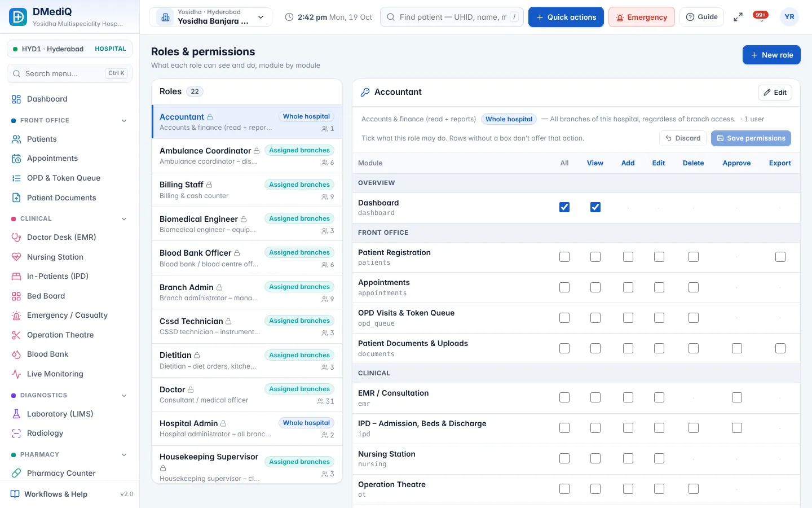Click Discard to revert permission changes
Image resolution: width=812 pixels, height=508 pixels.
(x=683, y=138)
